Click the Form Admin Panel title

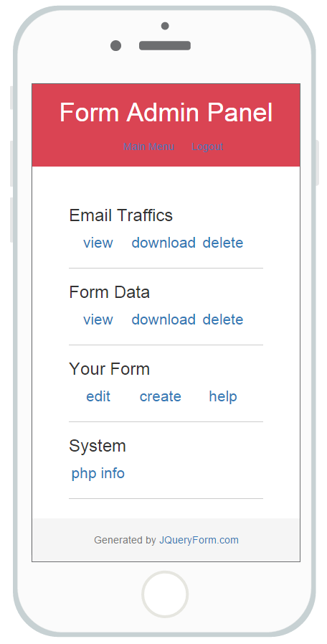click(166, 112)
